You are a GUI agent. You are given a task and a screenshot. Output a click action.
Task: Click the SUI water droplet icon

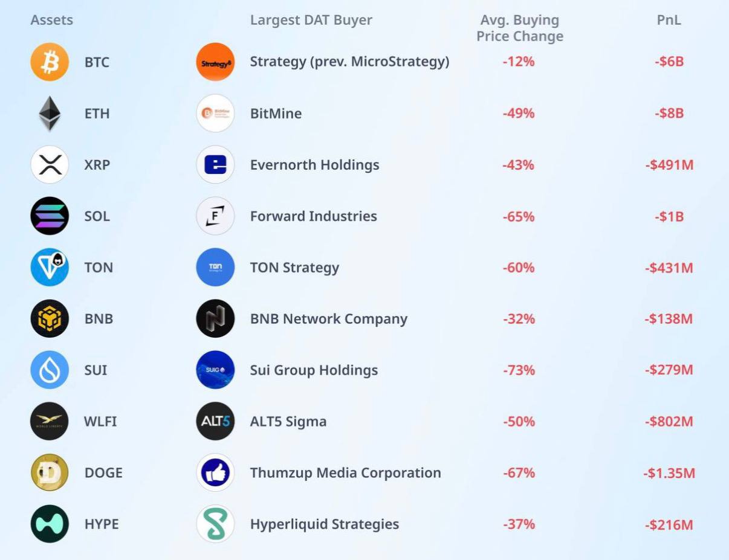pyautogui.click(x=50, y=370)
